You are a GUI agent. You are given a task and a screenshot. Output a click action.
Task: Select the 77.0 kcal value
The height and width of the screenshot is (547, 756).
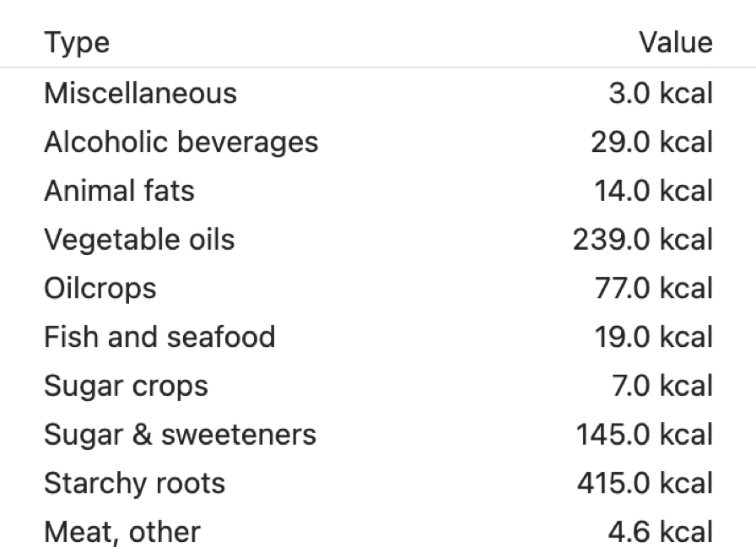[x=651, y=289]
